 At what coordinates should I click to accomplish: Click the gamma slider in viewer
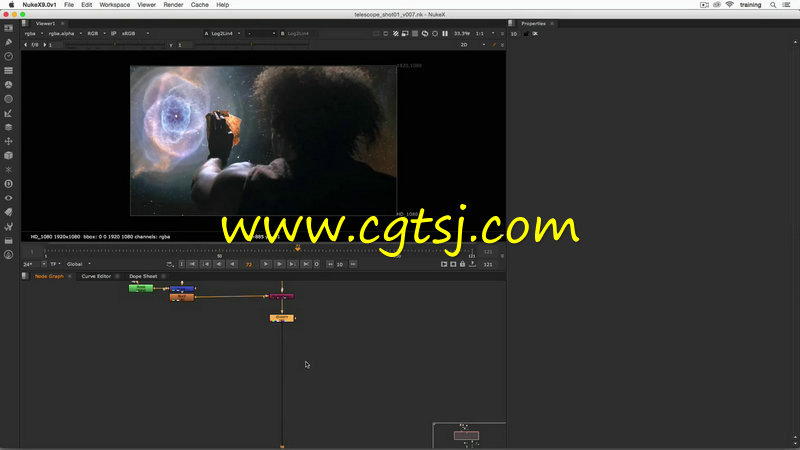tap(252, 45)
